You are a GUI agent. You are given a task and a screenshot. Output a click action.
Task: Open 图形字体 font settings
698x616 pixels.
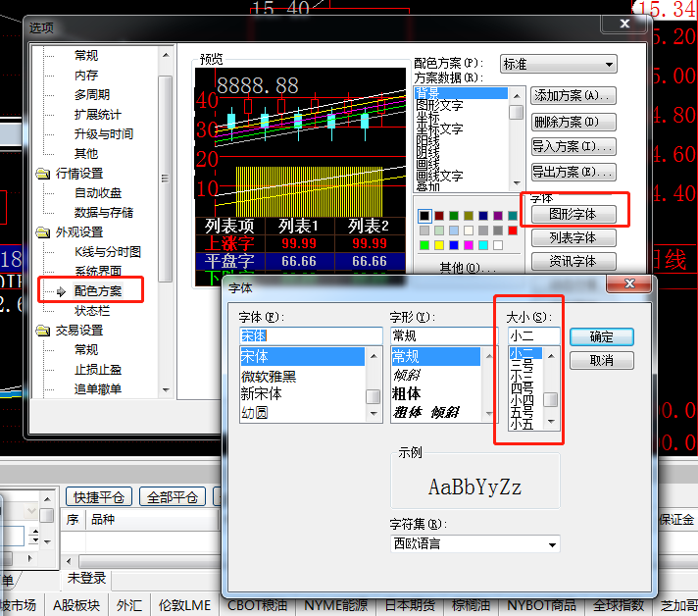point(573,214)
